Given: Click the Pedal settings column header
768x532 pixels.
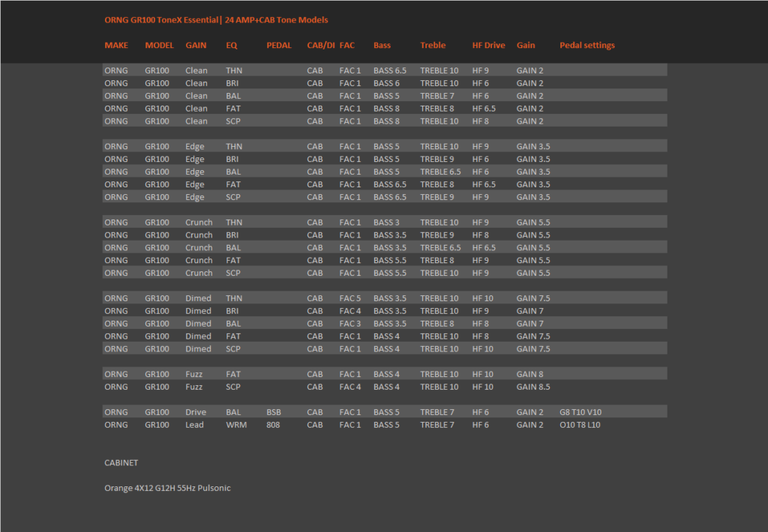Looking at the screenshot, I should point(586,45).
